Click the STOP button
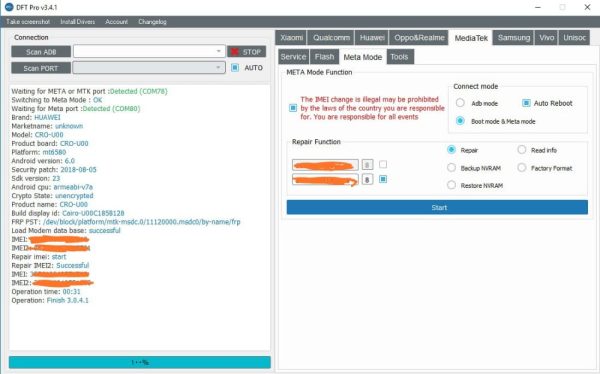The image size is (600, 374). tap(246, 52)
